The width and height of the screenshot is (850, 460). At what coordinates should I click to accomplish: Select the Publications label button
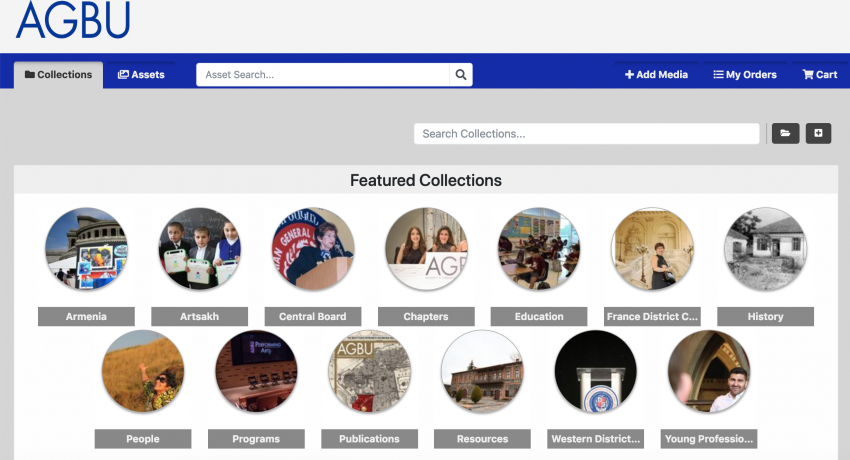370,439
